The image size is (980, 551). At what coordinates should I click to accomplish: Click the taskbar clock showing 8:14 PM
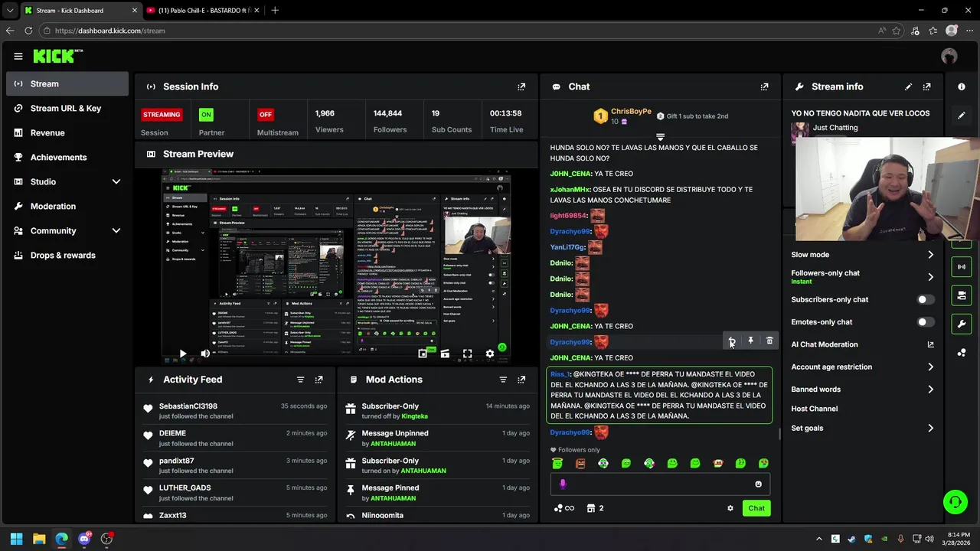(955, 539)
